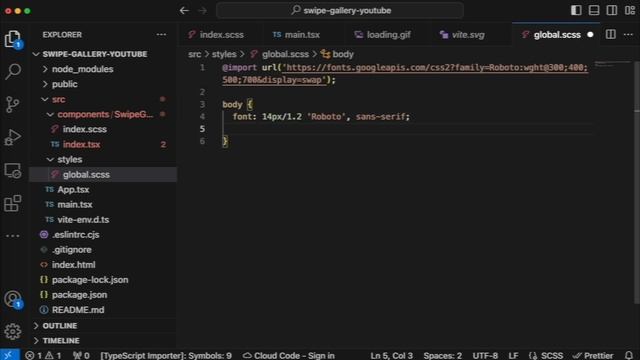
Task: Click the Prettier status item
Action: (x=593, y=356)
